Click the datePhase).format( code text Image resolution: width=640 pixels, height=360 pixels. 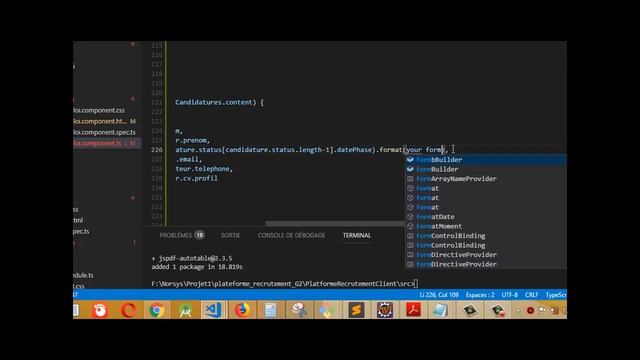[371, 150]
